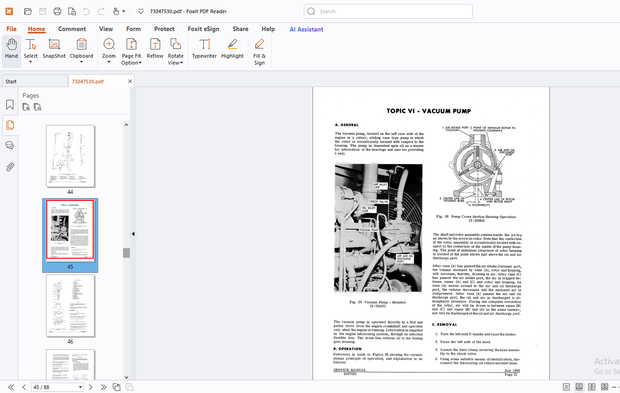Go to the last page
This screenshot has height=393, width=620.
[x=104, y=387]
